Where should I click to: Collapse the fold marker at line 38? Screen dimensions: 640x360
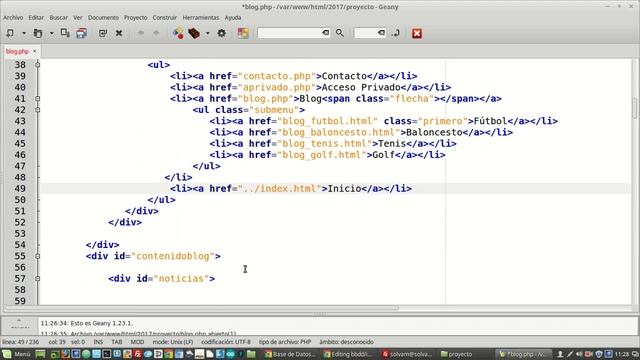point(38,64)
